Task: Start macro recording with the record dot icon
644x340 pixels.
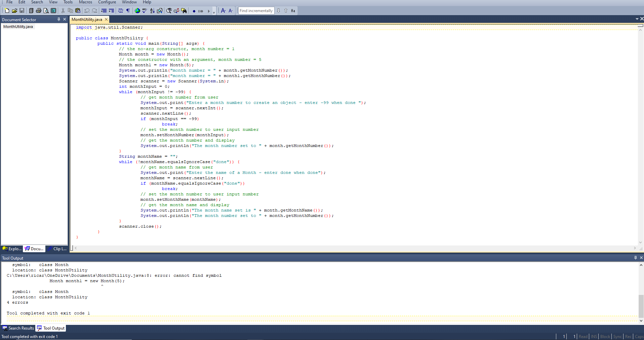Action: 194,11
